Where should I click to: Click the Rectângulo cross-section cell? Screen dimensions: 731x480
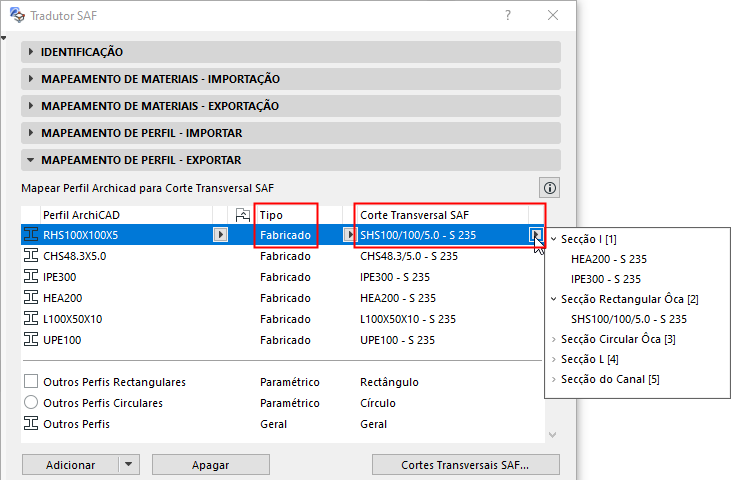point(389,382)
